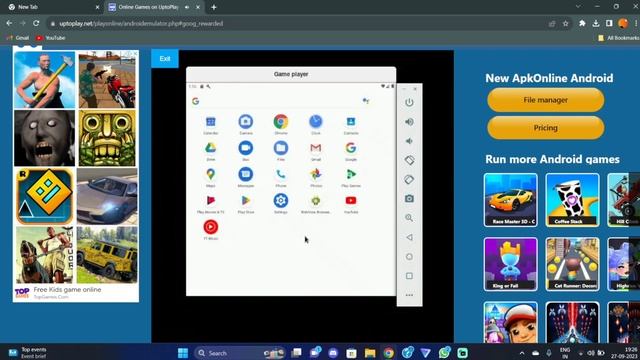Image resolution: width=640 pixels, height=360 pixels.
Task: Click emulator power button
Action: click(409, 102)
